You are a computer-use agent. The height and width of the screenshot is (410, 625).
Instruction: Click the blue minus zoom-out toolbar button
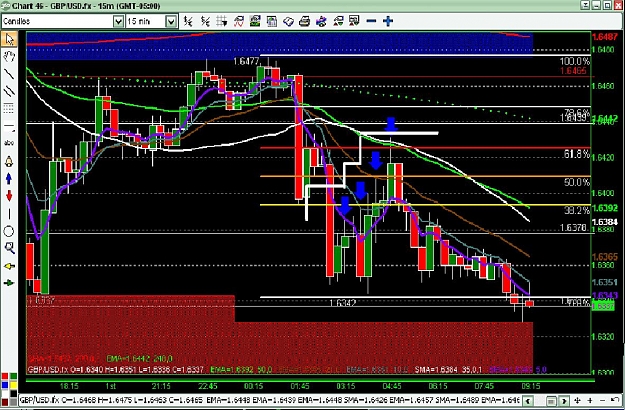(x=371, y=21)
